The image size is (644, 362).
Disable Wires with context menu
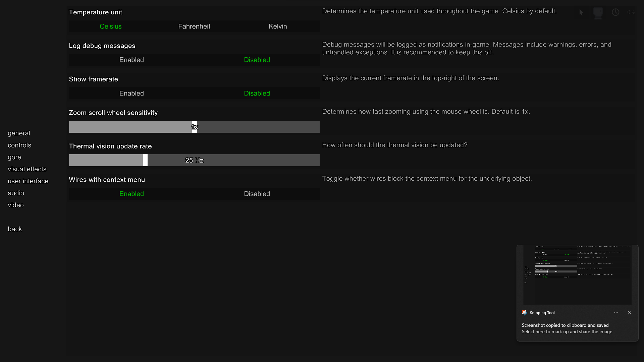point(257,194)
